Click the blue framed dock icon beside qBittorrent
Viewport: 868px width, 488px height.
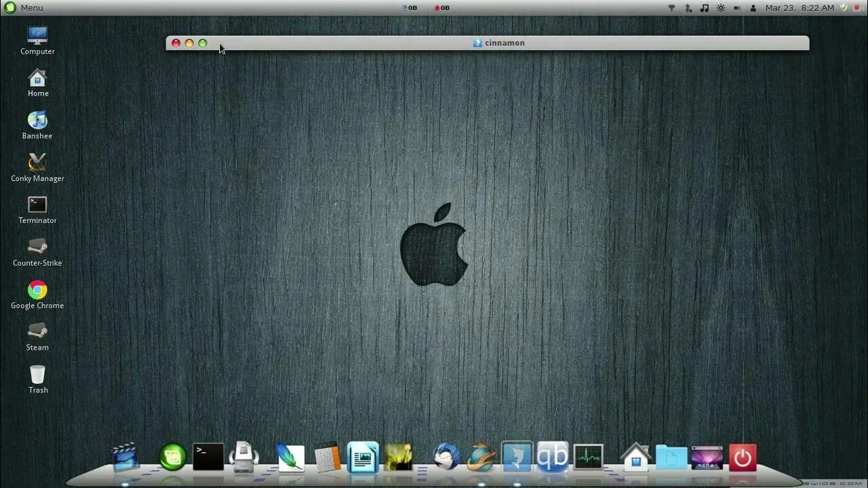pyautogui.click(x=517, y=456)
